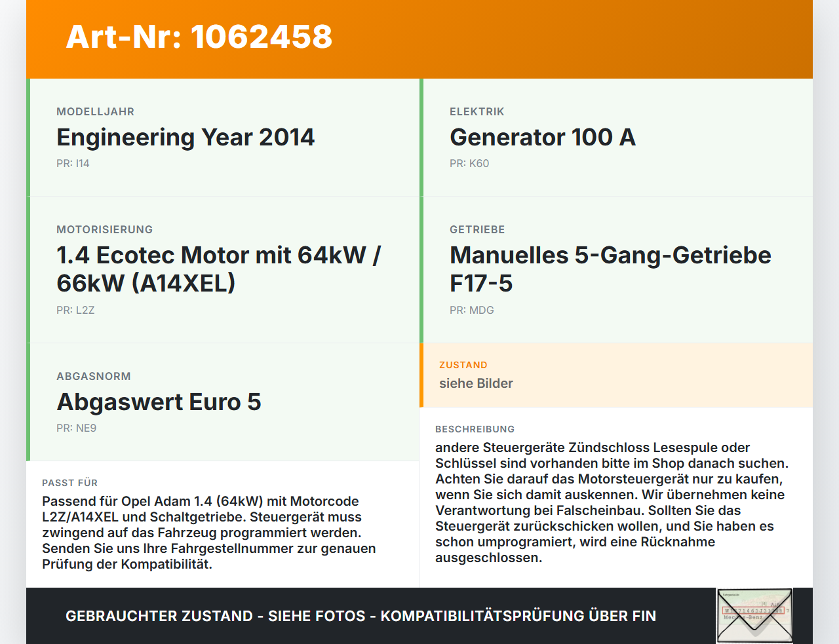
Task: Click the Gebrauchter Zustand footer banner text
Action: [361, 616]
